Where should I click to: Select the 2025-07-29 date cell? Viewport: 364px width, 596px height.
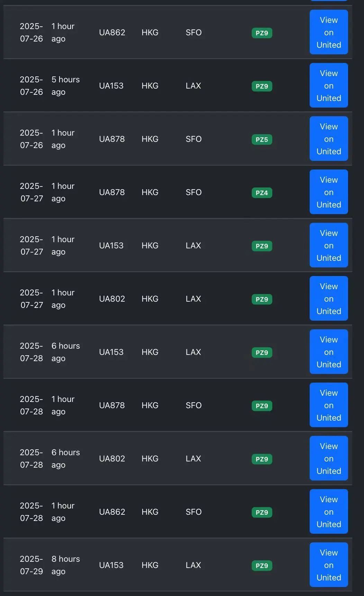point(31,565)
